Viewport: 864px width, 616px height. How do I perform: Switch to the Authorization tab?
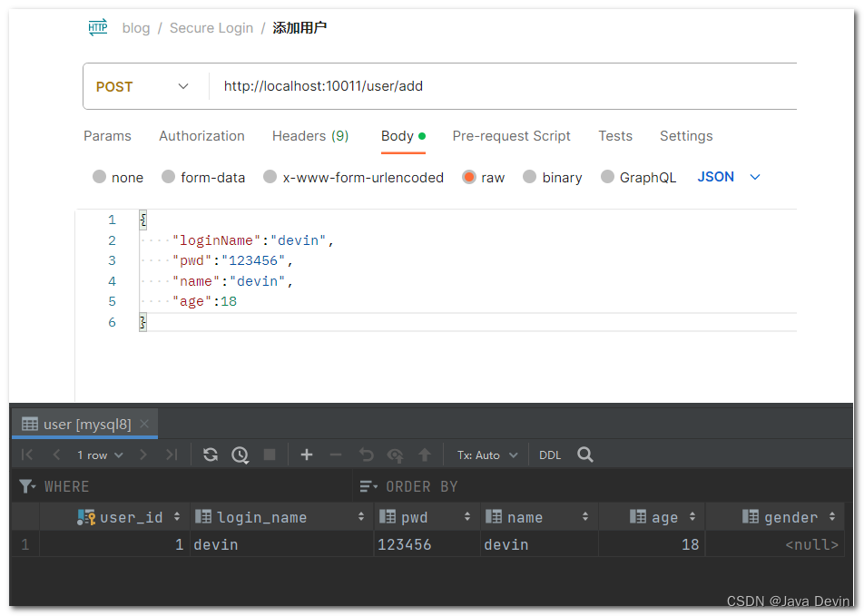click(201, 135)
